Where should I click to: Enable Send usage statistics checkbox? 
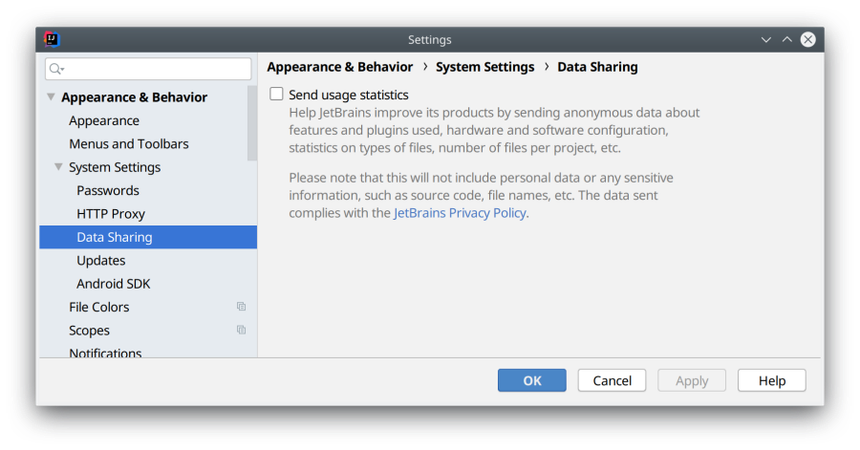pyautogui.click(x=277, y=95)
